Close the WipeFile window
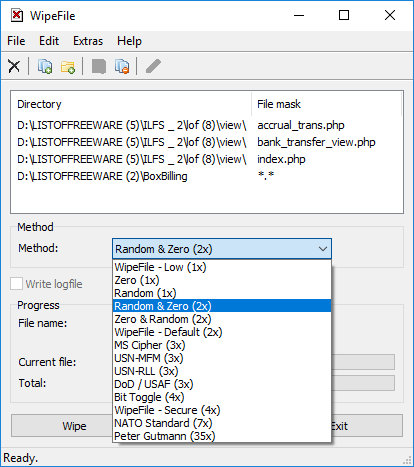Image resolution: width=414 pixels, height=467 pixels. coord(390,15)
